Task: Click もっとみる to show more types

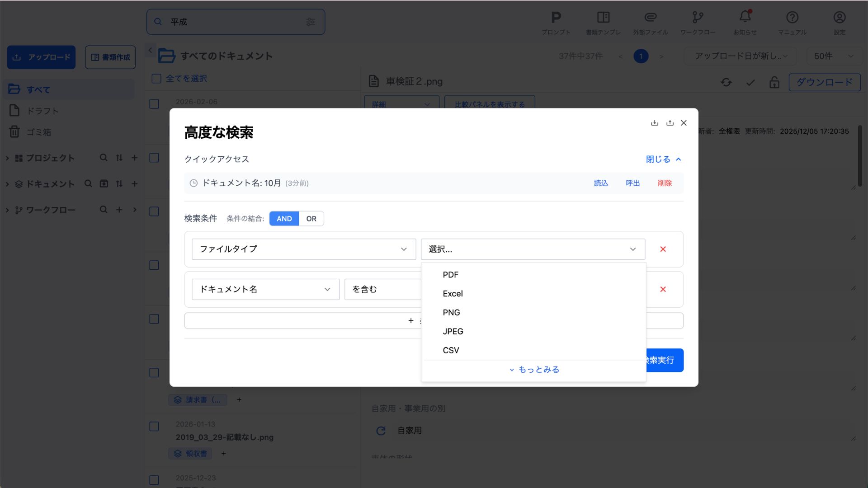Action: click(534, 370)
